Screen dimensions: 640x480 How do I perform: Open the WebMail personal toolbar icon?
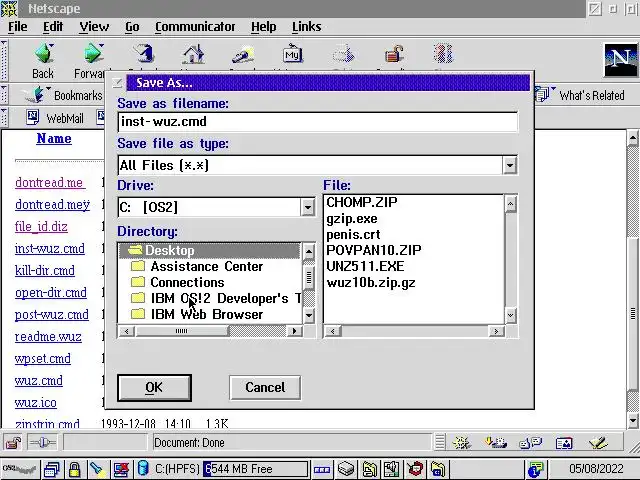pyautogui.click(x=33, y=118)
